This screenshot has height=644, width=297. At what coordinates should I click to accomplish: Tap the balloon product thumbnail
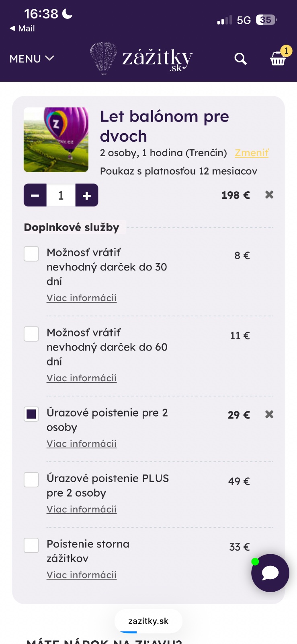coord(56,140)
